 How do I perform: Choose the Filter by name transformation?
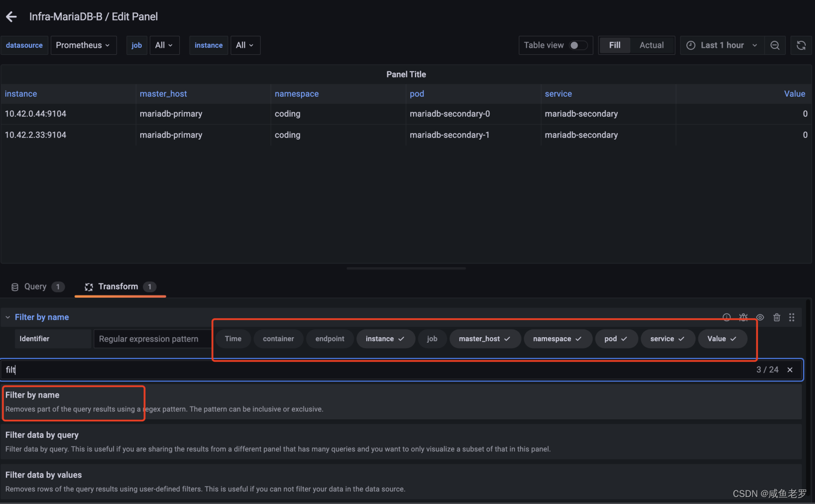402,402
